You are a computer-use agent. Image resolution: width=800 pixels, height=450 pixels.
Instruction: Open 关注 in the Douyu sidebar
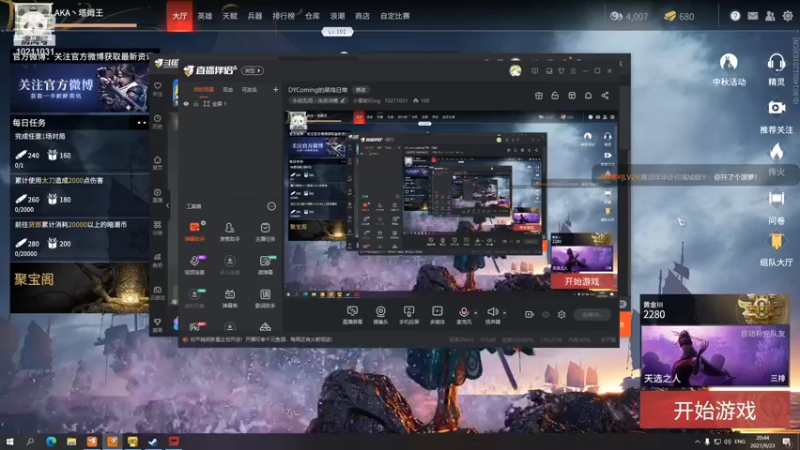tap(158, 89)
